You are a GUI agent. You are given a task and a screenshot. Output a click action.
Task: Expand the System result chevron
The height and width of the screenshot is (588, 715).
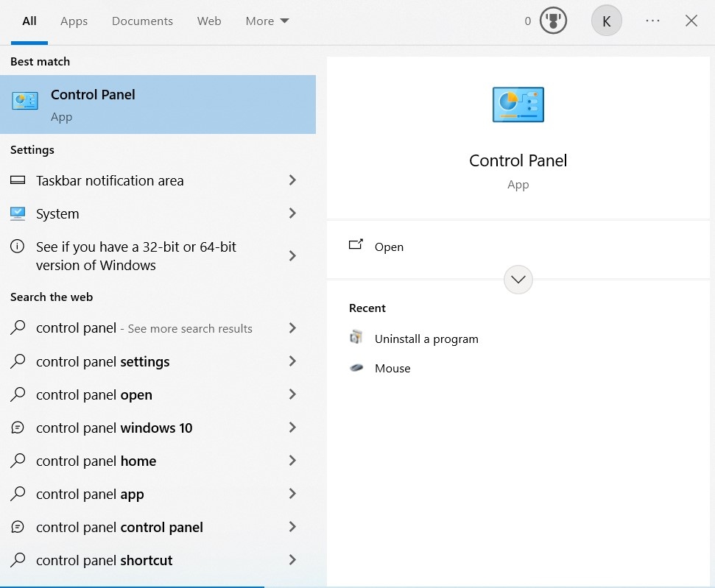[293, 213]
